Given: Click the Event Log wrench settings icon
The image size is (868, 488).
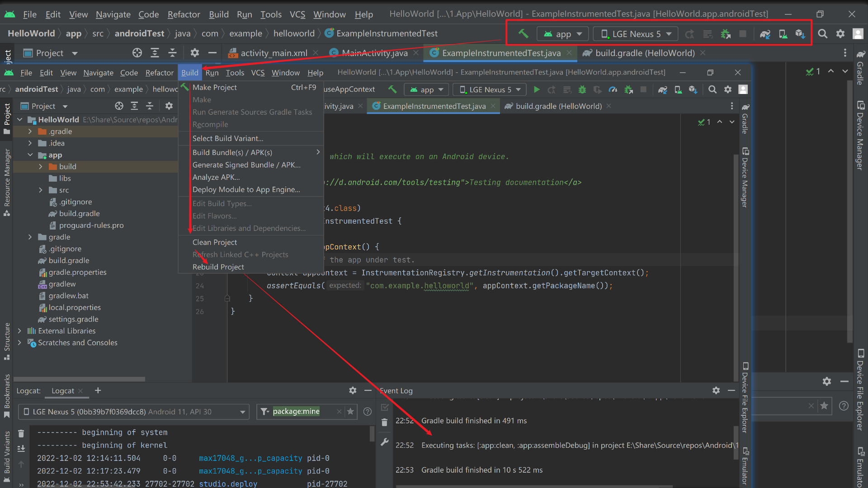Looking at the screenshot, I should pos(385,442).
